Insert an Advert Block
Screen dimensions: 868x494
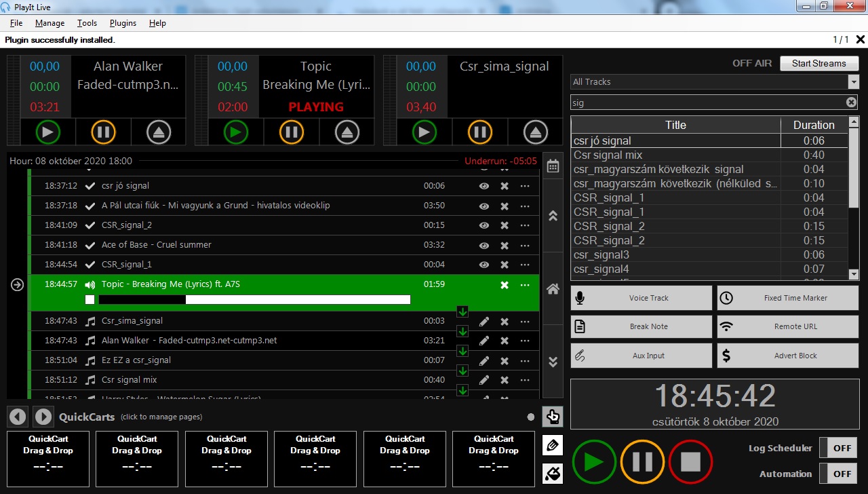788,356
